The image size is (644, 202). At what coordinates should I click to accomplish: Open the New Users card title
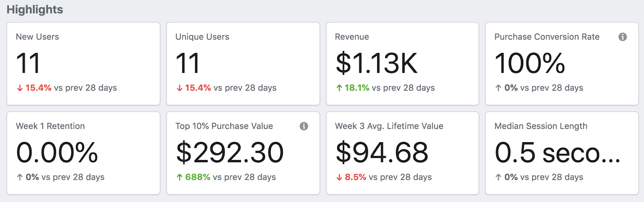(37, 37)
